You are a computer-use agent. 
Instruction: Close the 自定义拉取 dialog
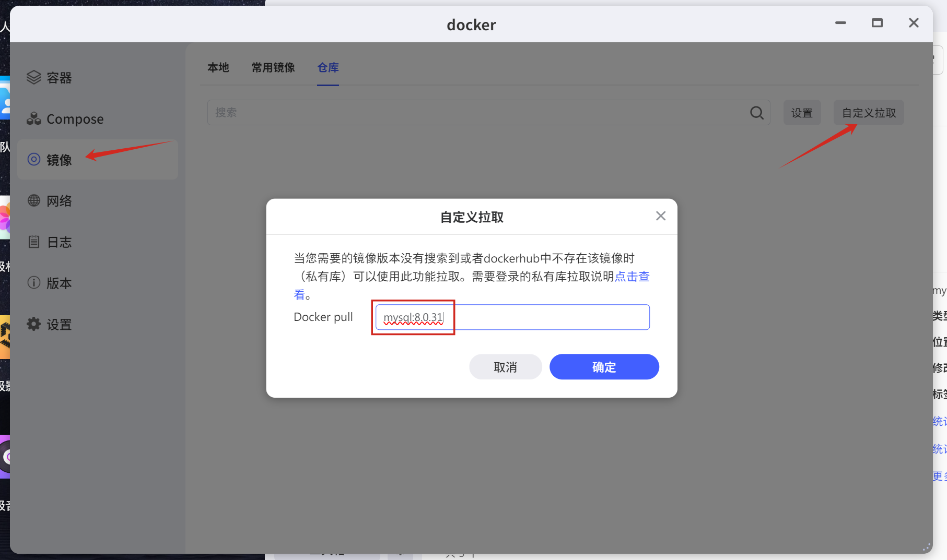tap(660, 216)
